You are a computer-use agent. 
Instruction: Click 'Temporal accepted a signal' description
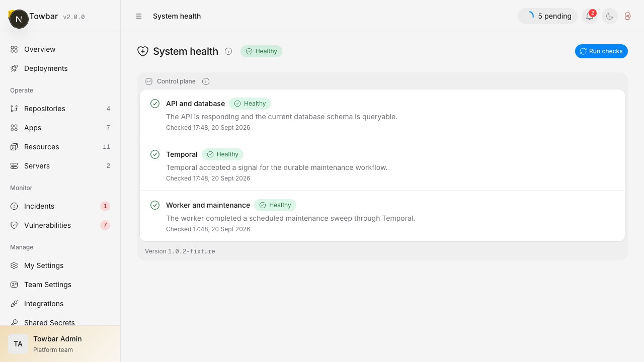click(277, 167)
